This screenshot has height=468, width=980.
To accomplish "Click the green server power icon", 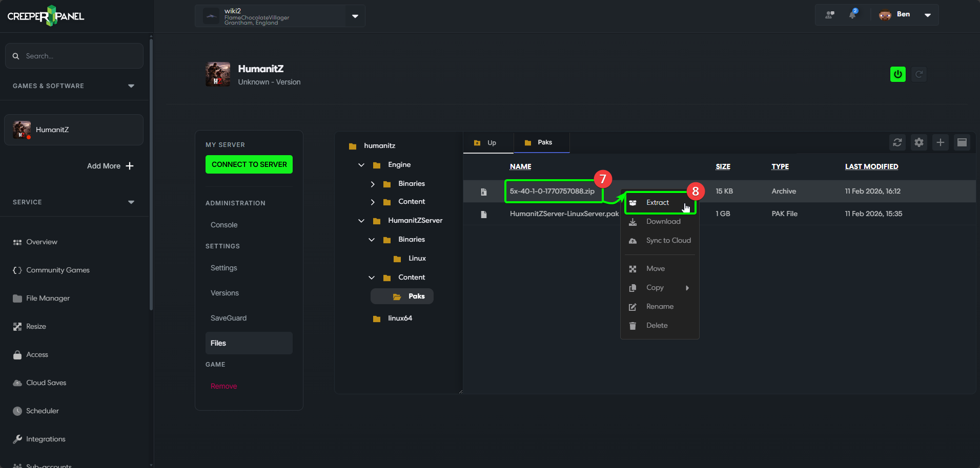I will [x=897, y=74].
